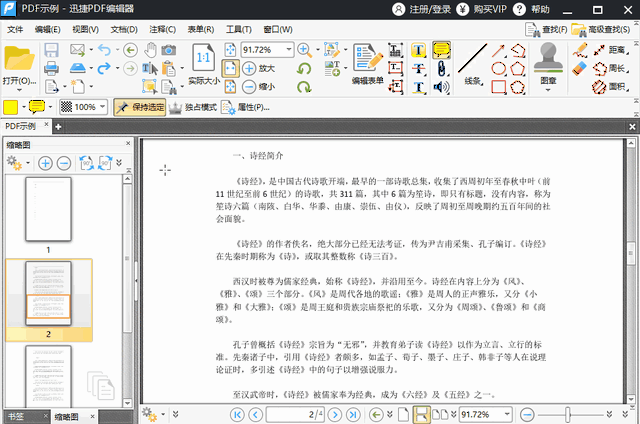Image resolution: width=640 pixels, height=424 pixels.
Task: Select the eraser tool
Action: (x=579, y=68)
